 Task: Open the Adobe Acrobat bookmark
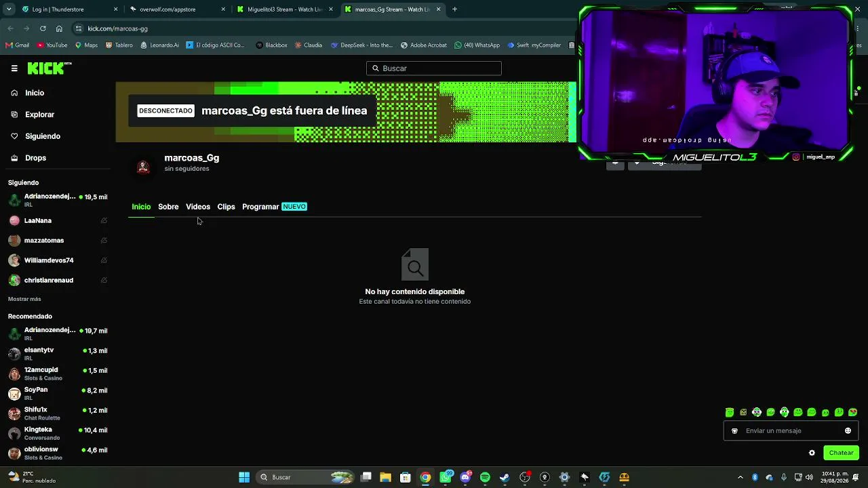click(x=424, y=45)
